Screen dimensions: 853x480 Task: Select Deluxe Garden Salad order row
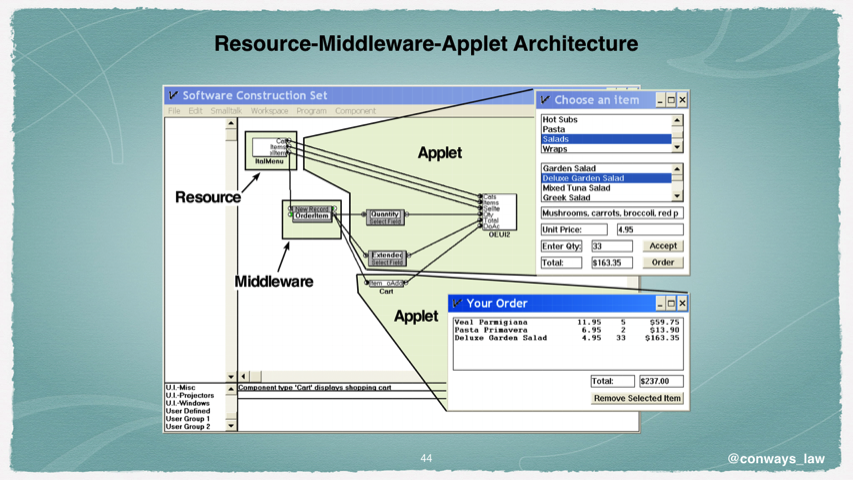click(567, 338)
